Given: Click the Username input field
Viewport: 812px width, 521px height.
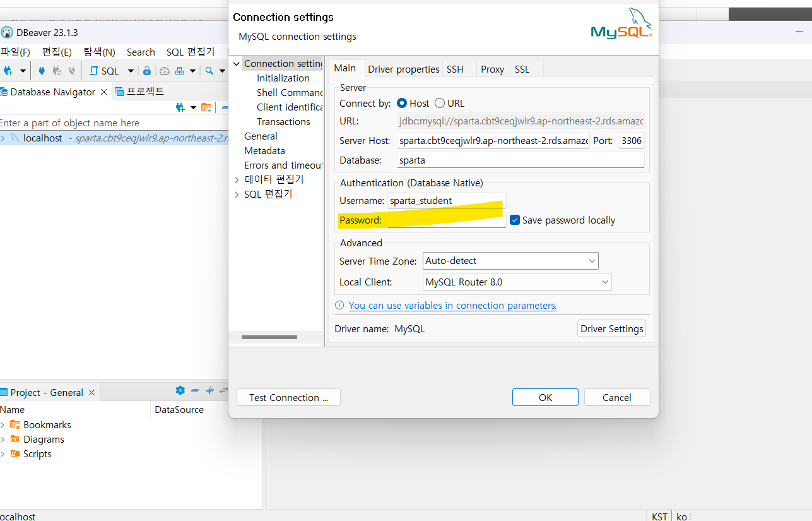Looking at the screenshot, I should tap(447, 201).
